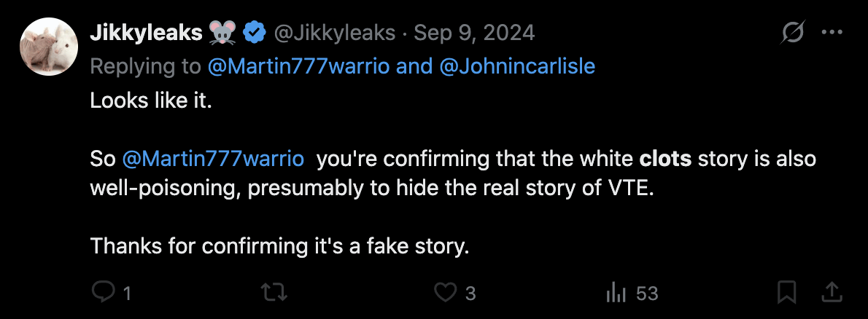Share the tweet via the upload arrow icon

pyautogui.click(x=831, y=293)
